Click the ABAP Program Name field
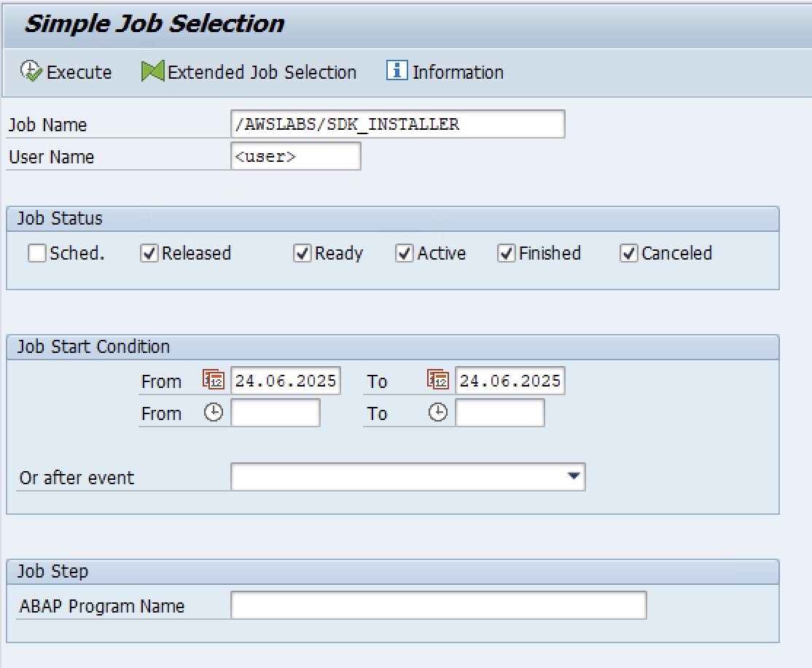This screenshot has height=668, width=812. click(438, 605)
